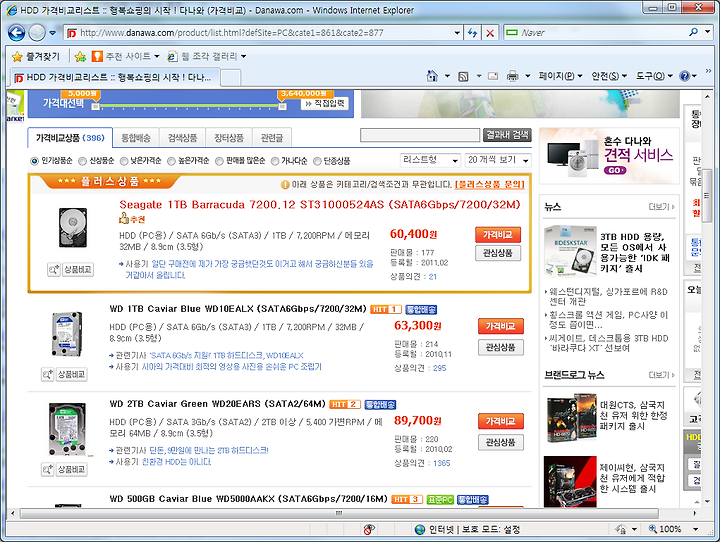The height and width of the screenshot is (542, 720).
Task: Zoom the WD 1TB Caviar Blue image magnifier icon
Action: (48, 374)
